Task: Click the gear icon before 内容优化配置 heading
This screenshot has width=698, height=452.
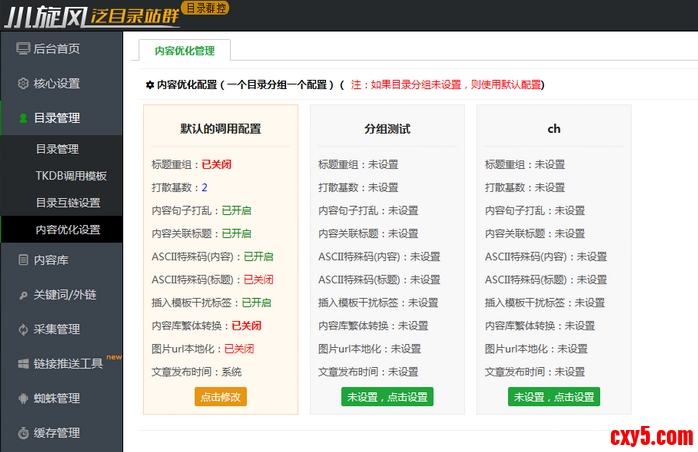Action: tap(150, 85)
